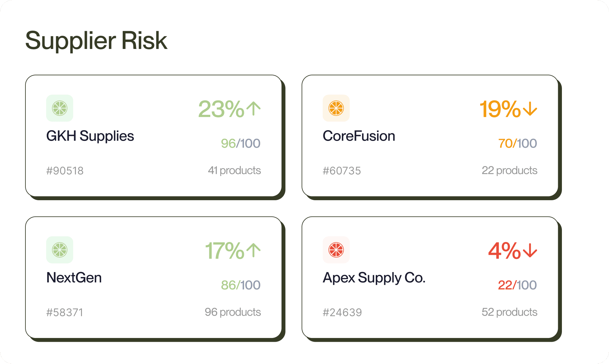Click the red grapefruit icon for Apex Supply Co.

(x=336, y=250)
